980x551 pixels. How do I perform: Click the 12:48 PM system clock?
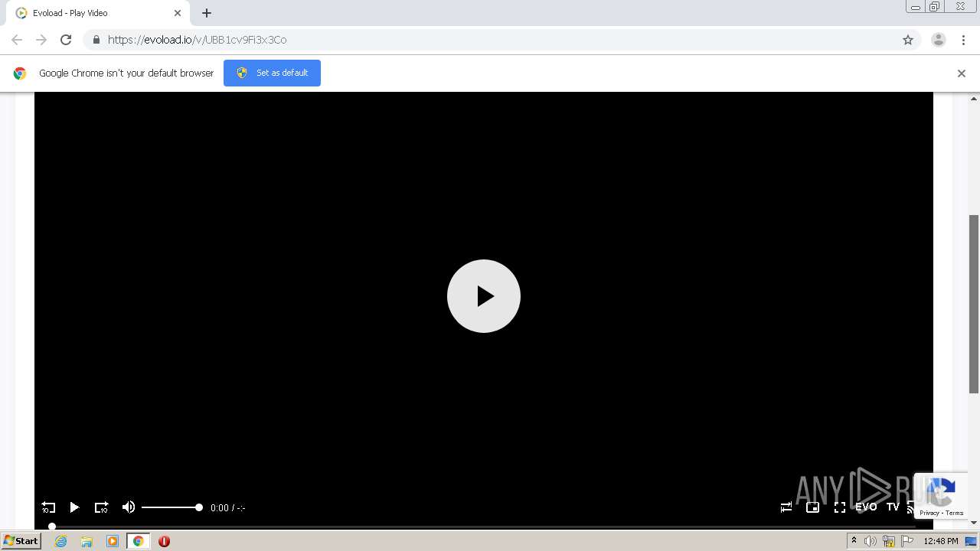point(941,541)
